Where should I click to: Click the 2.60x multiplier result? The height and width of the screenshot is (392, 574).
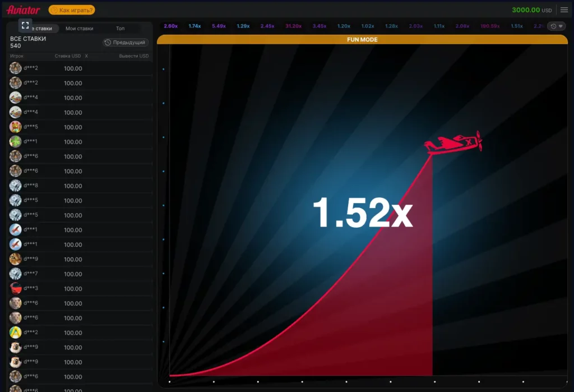(170, 26)
